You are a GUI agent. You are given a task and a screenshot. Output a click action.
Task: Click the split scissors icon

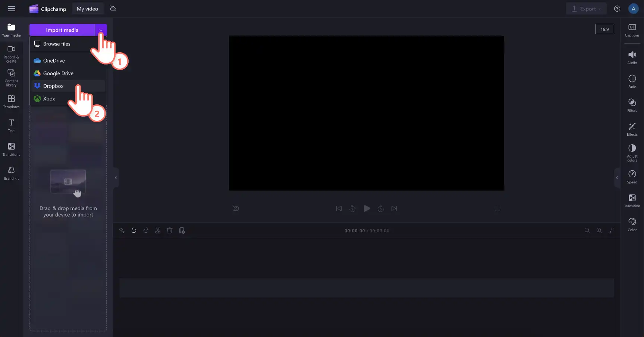(158, 230)
